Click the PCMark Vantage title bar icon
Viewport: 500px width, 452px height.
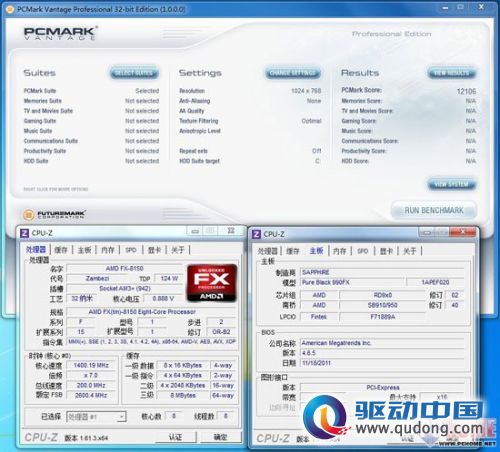tap(10, 9)
